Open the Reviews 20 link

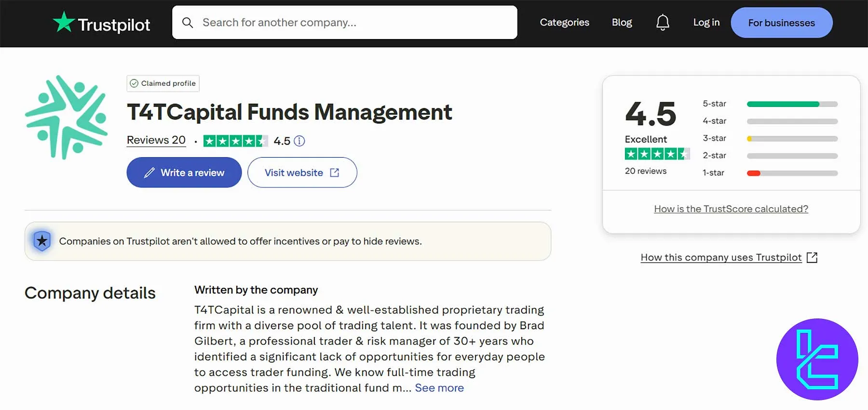156,140
